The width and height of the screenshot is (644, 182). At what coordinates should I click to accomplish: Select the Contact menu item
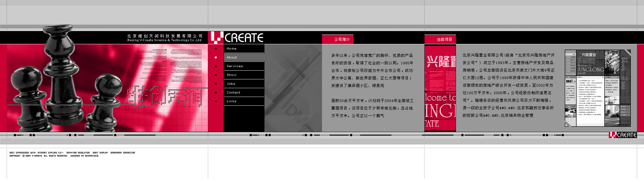point(244,93)
